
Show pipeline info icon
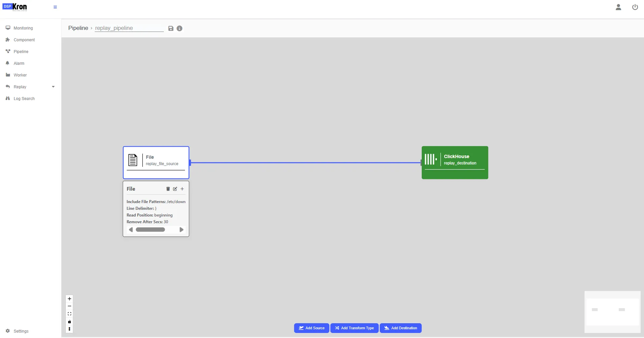(180, 29)
